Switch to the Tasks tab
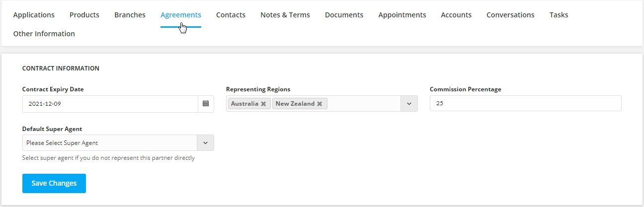This screenshot has width=644, height=207. click(x=559, y=15)
